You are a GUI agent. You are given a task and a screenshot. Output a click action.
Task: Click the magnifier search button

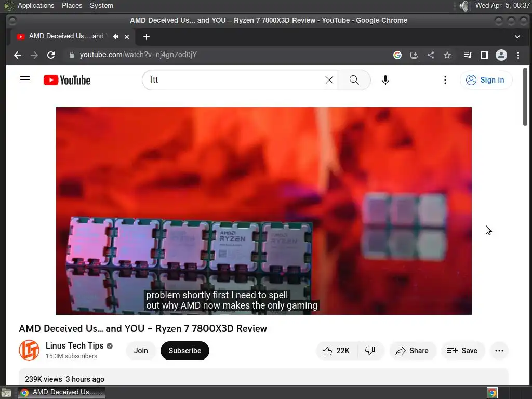[354, 80]
